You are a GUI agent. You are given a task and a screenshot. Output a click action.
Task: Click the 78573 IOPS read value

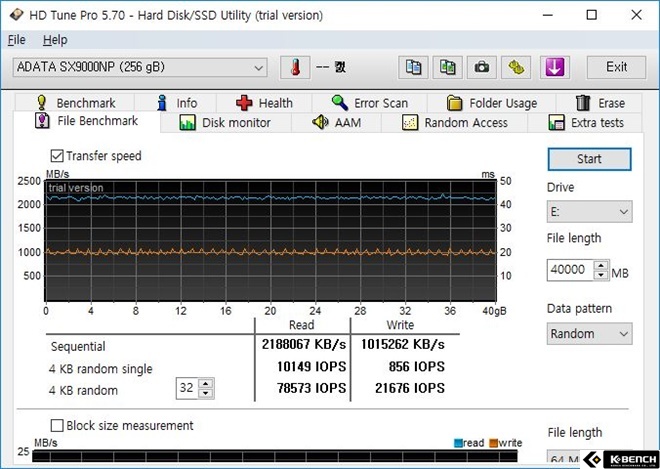point(311,388)
